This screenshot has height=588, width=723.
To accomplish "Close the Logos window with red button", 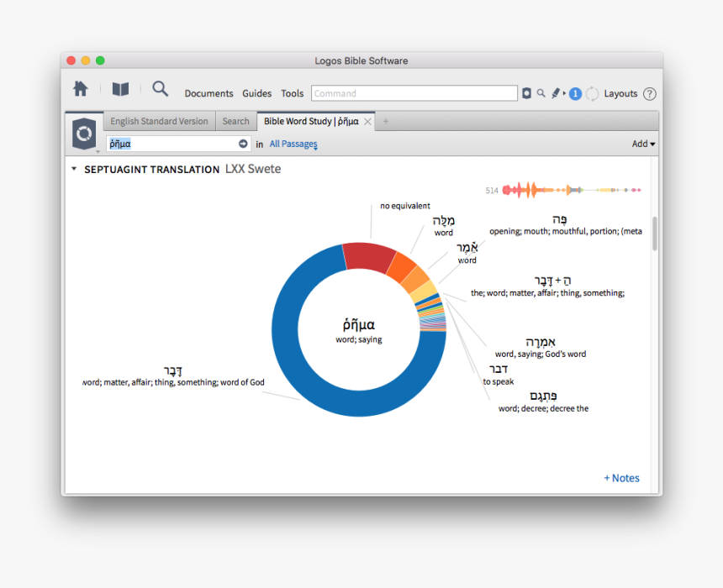I will (x=71, y=60).
